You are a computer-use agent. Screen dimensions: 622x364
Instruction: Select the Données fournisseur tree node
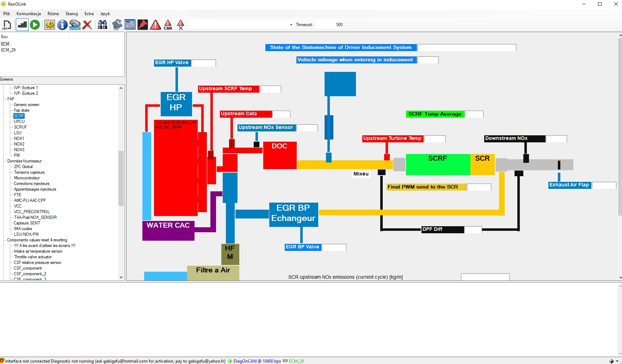24,161
